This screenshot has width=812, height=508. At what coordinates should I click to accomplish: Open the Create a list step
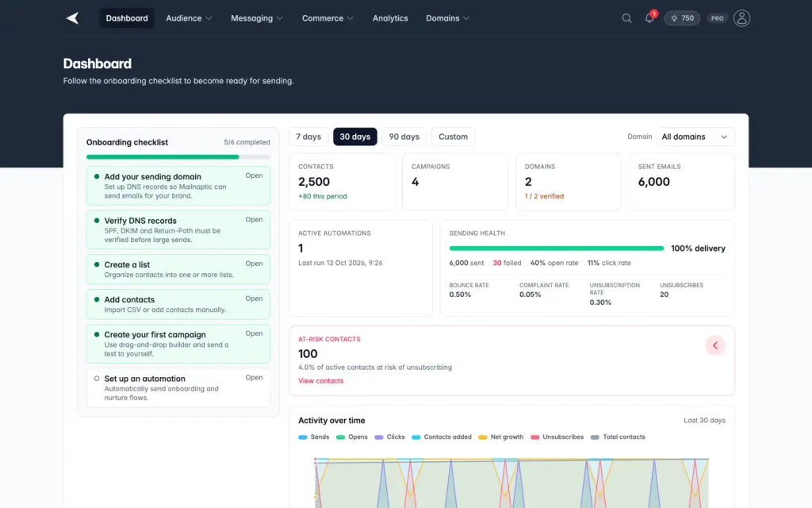(x=178, y=269)
